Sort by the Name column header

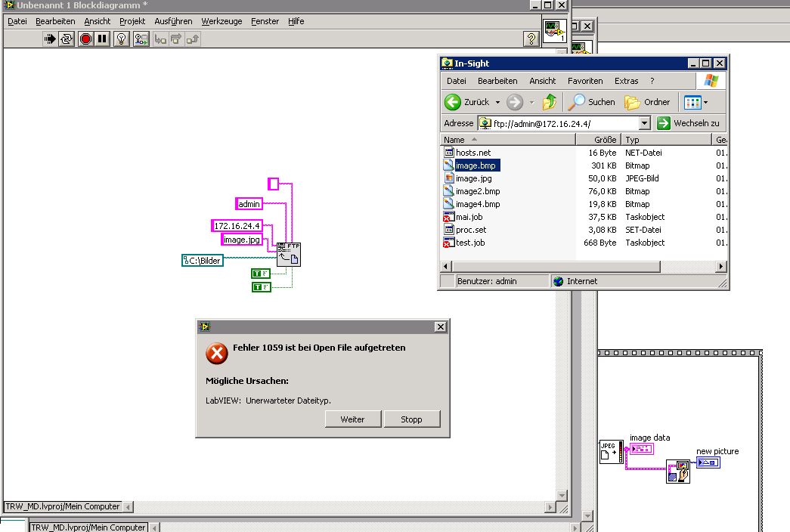click(x=508, y=140)
